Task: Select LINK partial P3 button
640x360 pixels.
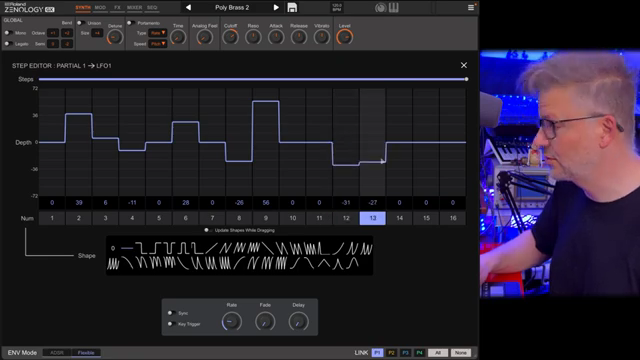Action: [405, 353]
